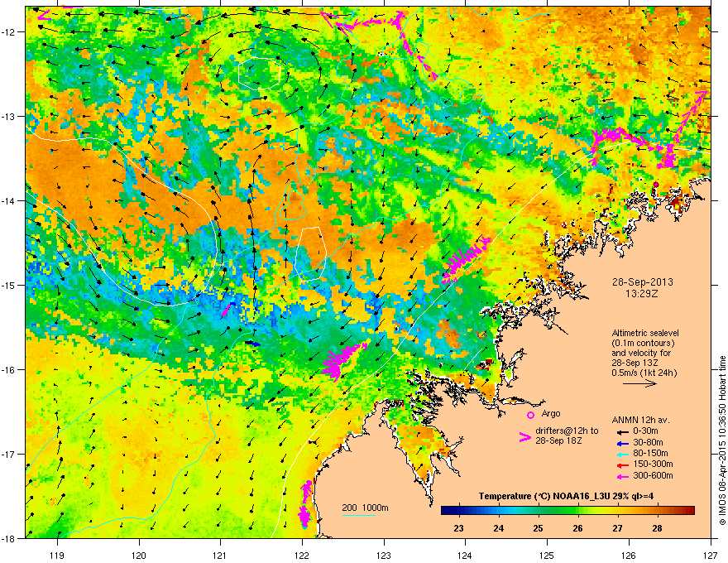Viewport: 728px width, 563px height.
Task: Click longitude axis label 121
Action: coord(221,555)
